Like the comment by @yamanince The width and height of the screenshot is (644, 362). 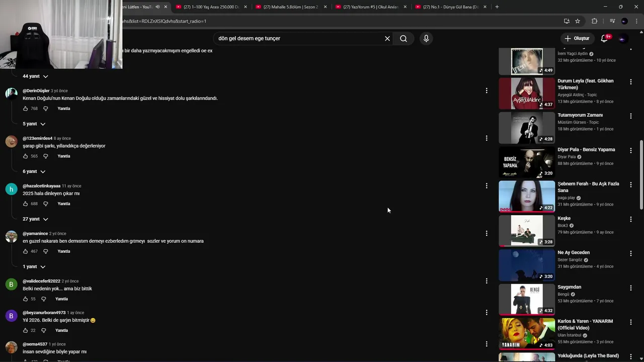26,251
